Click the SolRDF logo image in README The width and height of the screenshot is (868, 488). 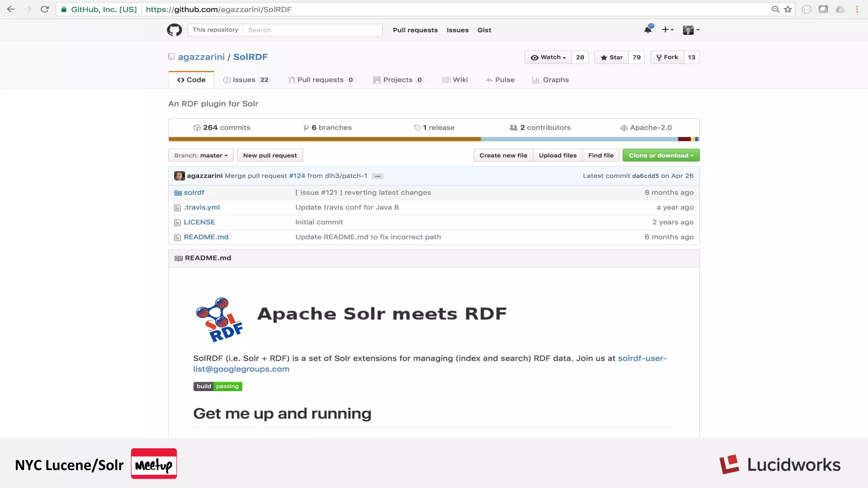[x=219, y=319]
